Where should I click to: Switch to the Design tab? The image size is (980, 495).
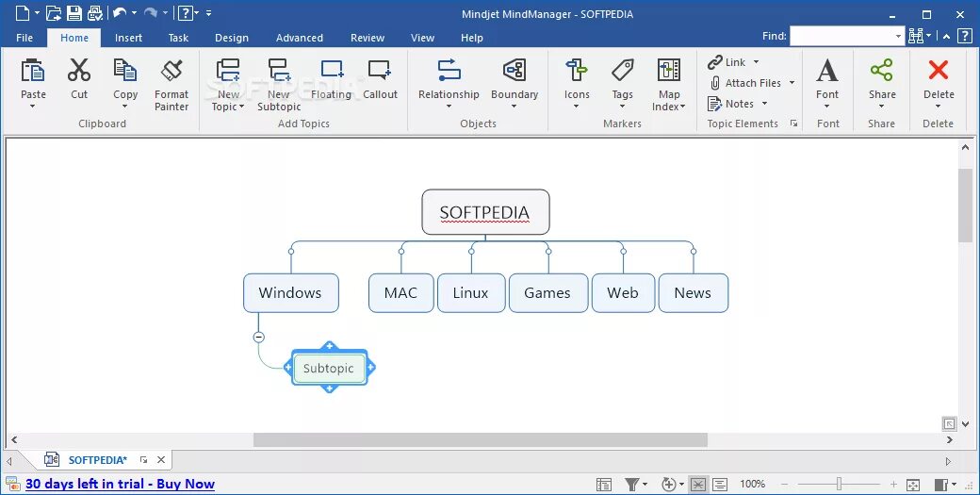click(x=231, y=38)
